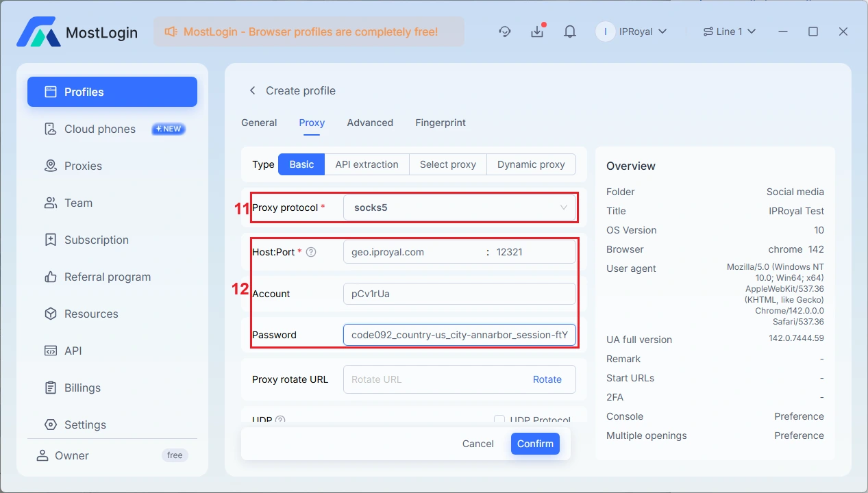Open the downloads icon in the header

[537, 31]
